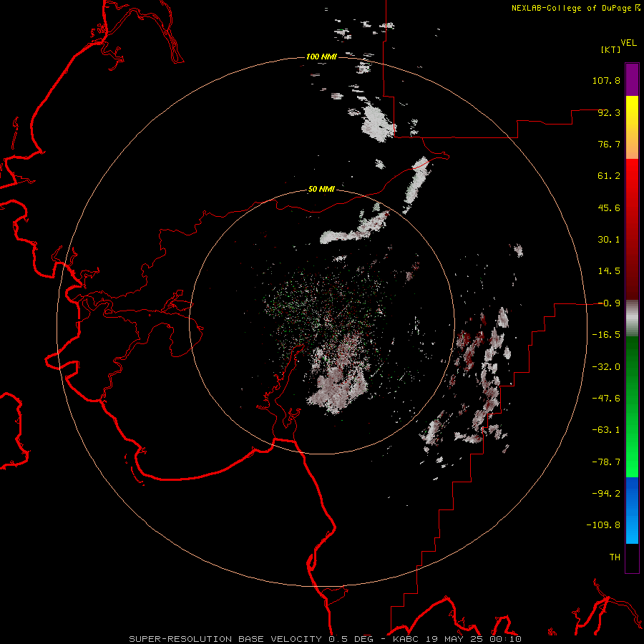Click the NEXLAB-College of DuPage label
The height and width of the screenshot is (644, 644).
click(575, 8)
